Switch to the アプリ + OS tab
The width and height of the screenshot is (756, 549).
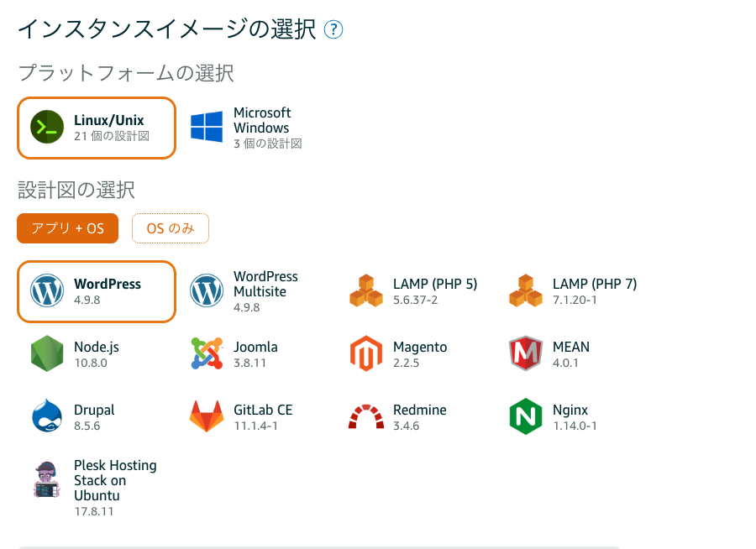click(x=67, y=228)
